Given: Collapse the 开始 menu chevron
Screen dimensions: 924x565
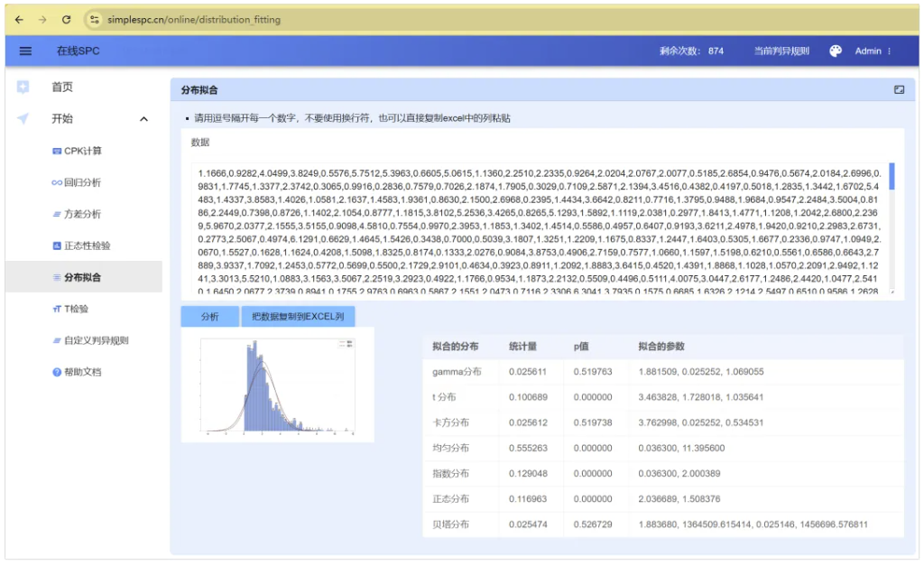Looking at the screenshot, I should pyautogui.click(x=143, y=119).
